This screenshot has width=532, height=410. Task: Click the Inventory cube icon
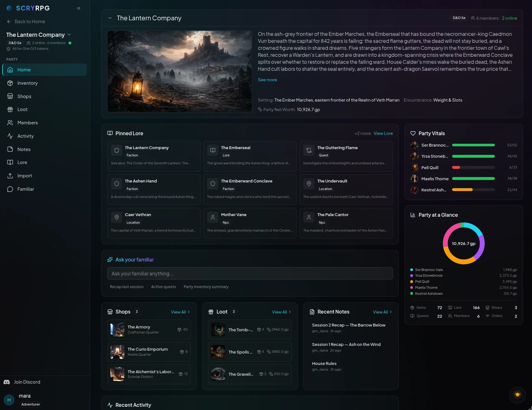click(x=10, y=83)
